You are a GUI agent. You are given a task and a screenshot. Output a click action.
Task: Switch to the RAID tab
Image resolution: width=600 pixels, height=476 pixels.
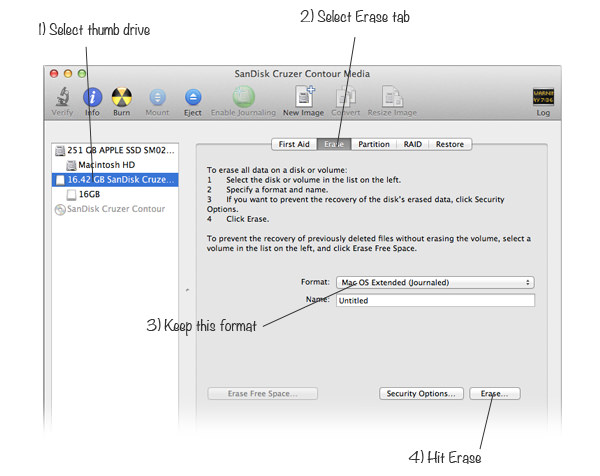412,144
